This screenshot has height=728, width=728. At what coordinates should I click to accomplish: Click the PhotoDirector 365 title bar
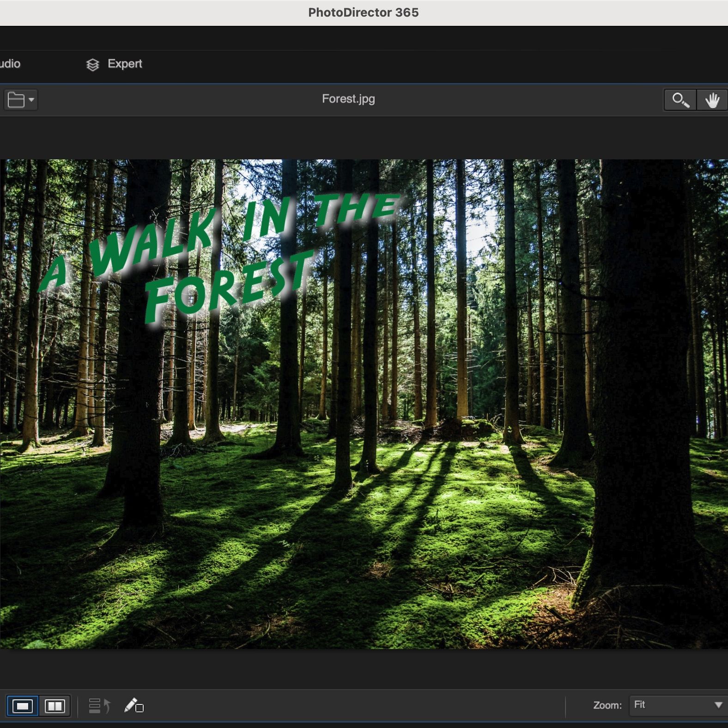coord(364,12)
